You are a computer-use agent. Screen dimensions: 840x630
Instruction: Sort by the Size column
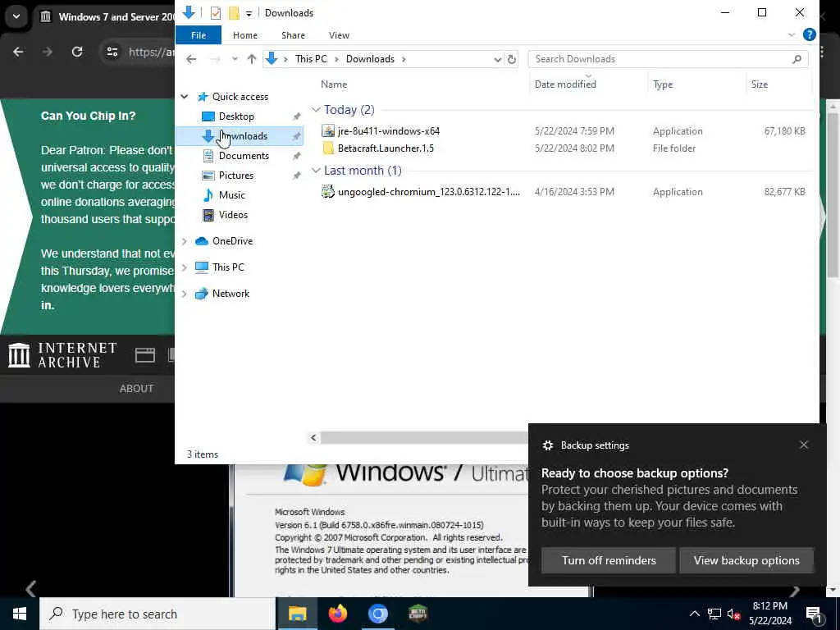(x=759, y=84)
